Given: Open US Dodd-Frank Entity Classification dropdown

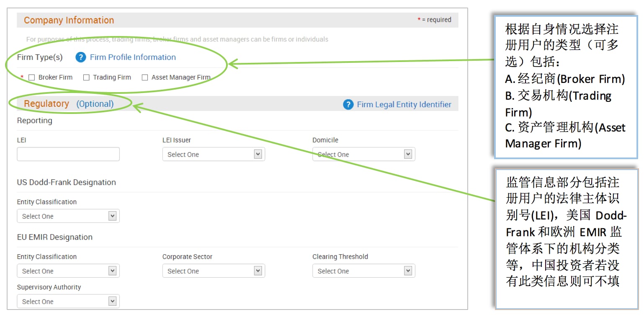Looking at the screenshot, I should 68,216.
